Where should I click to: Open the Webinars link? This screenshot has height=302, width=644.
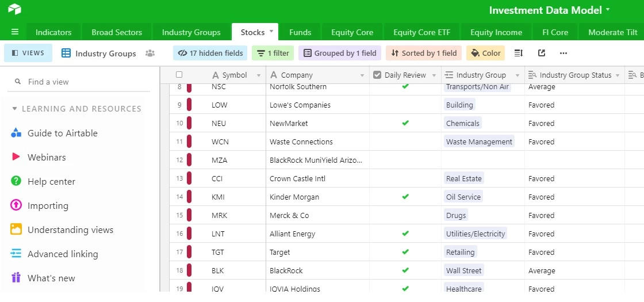(47, 157)
